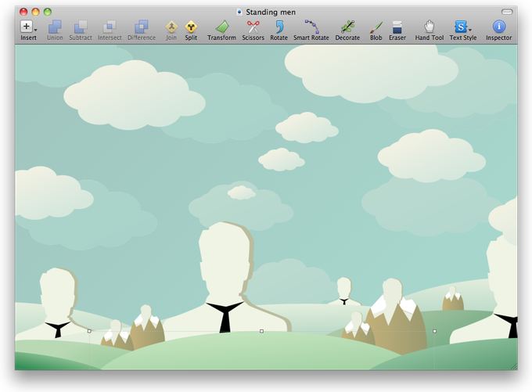This screenshot has height=392, width=532.
Task: Activate the Split tool
Action: tap(191, 31)
